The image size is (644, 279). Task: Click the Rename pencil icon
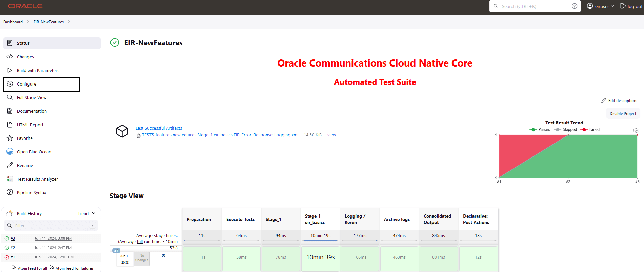point(10,165)
